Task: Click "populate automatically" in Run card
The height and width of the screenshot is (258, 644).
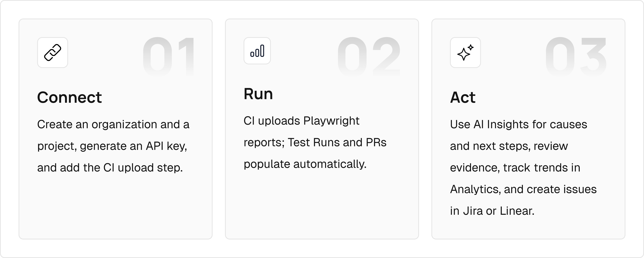Action: 305,164
